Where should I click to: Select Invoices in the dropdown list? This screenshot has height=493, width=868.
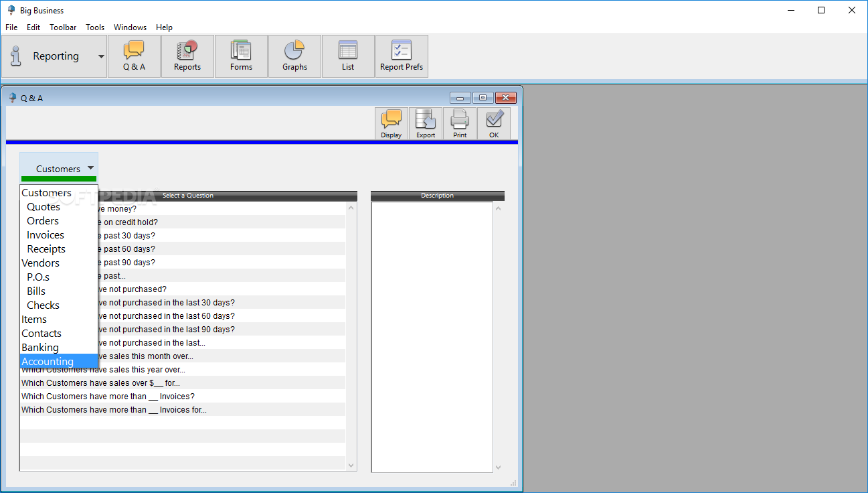(x=59, y=235)
